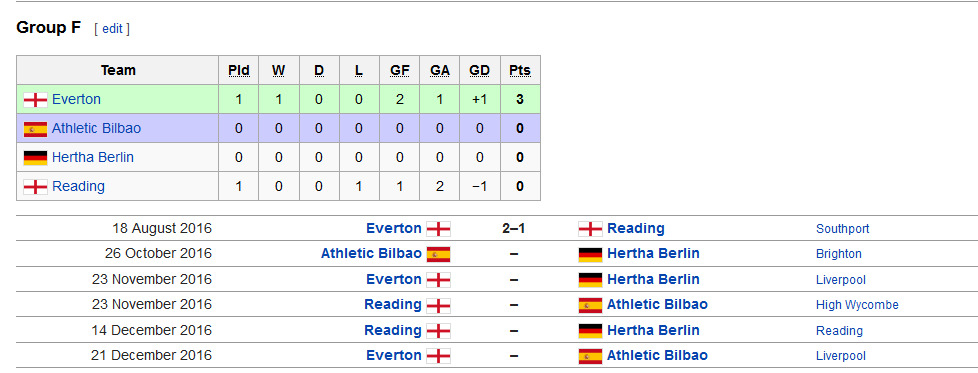Follow the High Wycombe venue link
Viewport: 978px width, 373px height.
[x=857, y=305]
